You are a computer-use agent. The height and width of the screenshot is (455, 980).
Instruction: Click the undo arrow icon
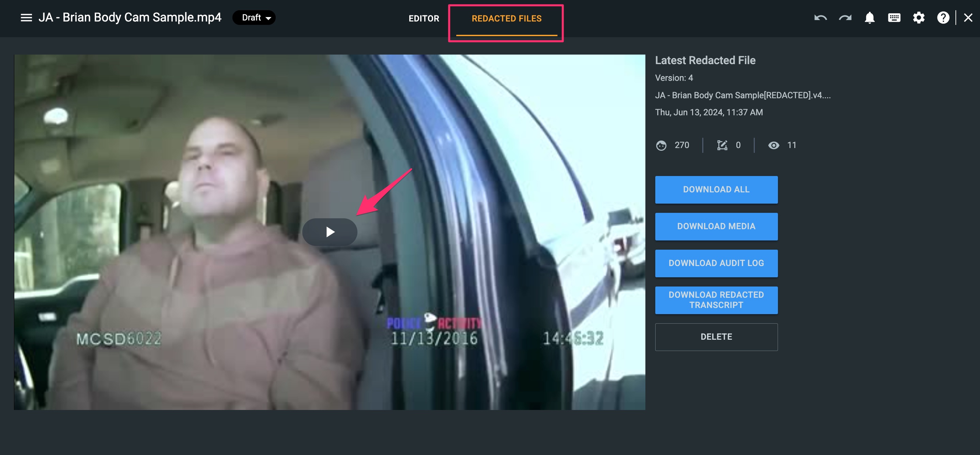pos(820,18)
